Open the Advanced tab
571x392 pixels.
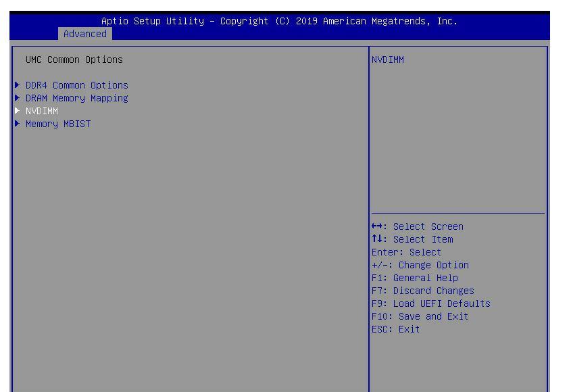click(85, 34)
